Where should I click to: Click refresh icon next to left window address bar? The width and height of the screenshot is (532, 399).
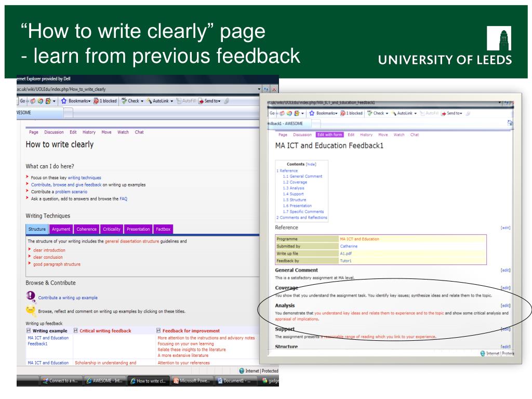click(x=266, y=89)
